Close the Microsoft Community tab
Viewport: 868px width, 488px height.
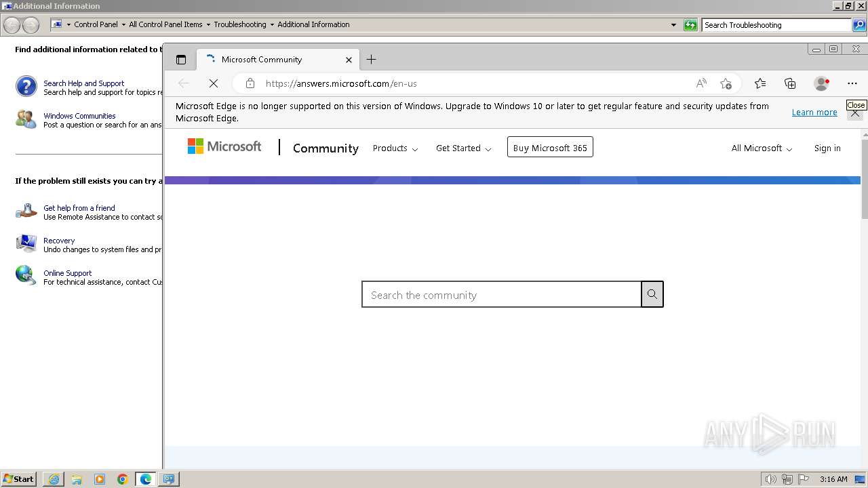[349, 60]
